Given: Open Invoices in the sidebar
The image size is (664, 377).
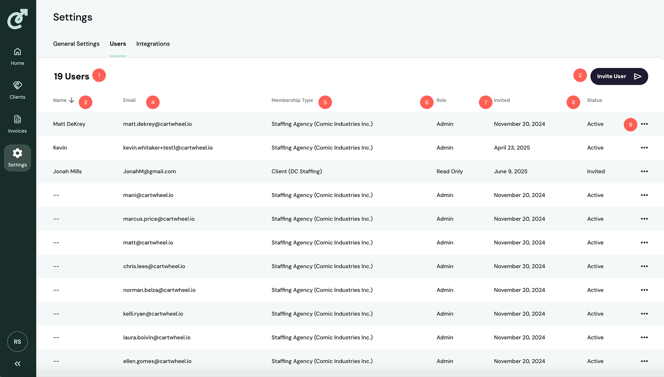Looking at the screenshot, I should coord(17,124).
